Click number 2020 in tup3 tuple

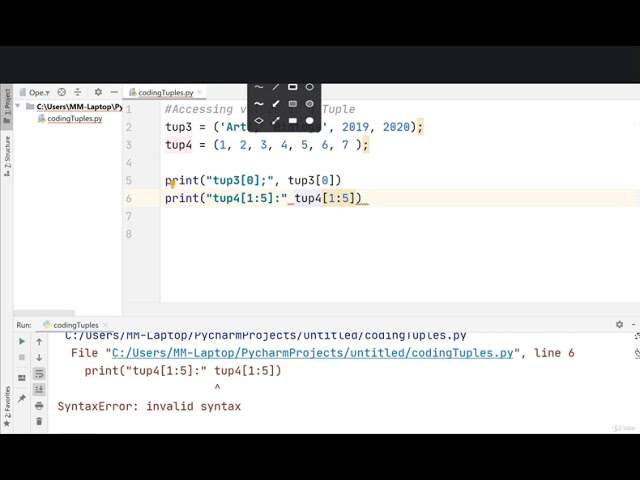396,127
